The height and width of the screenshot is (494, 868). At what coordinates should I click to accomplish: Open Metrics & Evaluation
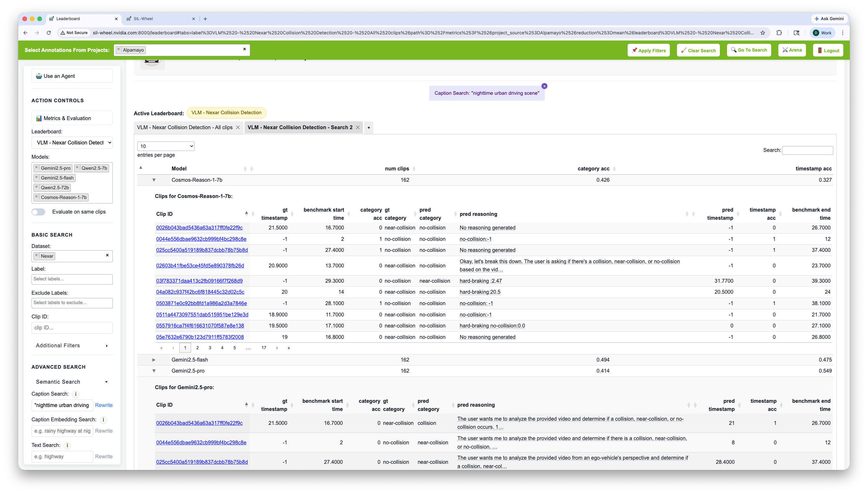(72, 118)
